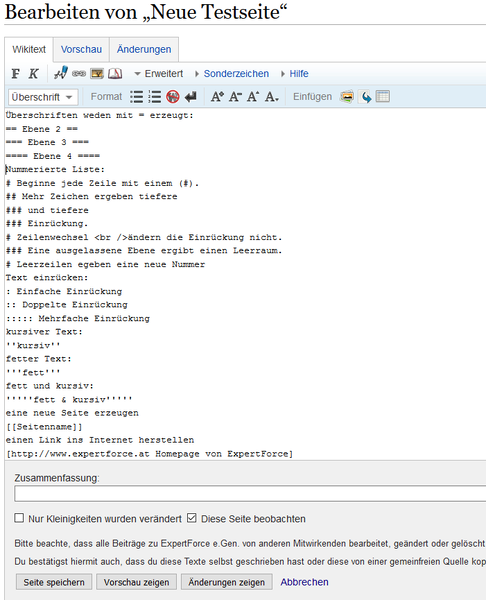Click the line 'Text einrücken:'
Viewport: 486px width, 600px height.
pos(47,277)
